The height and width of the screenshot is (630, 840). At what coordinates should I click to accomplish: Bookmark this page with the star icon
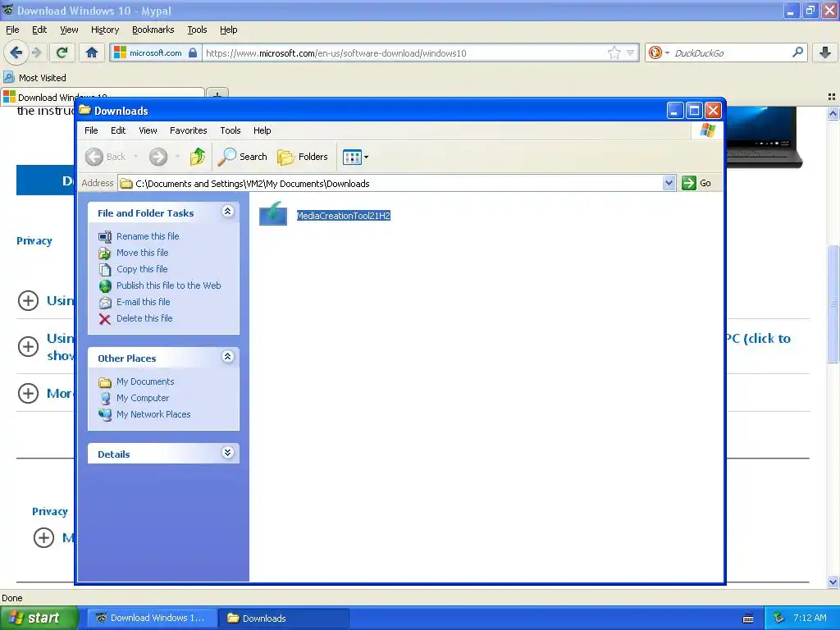click(x=614, y=52)
